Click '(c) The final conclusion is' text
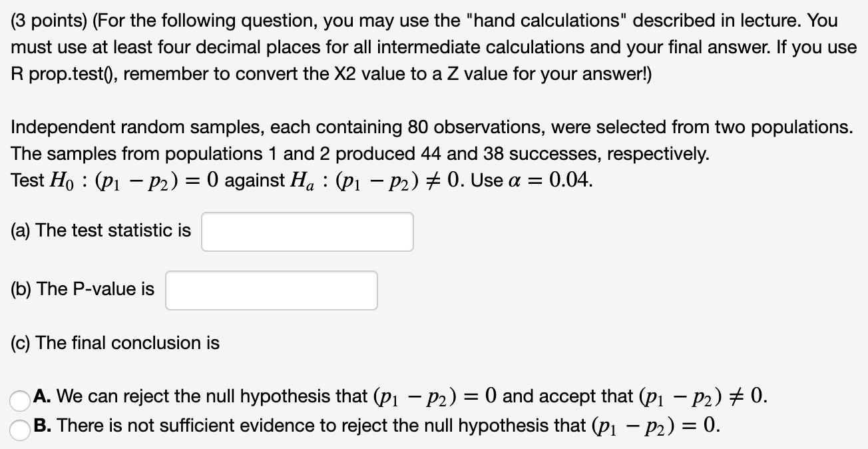 point(115,343)
